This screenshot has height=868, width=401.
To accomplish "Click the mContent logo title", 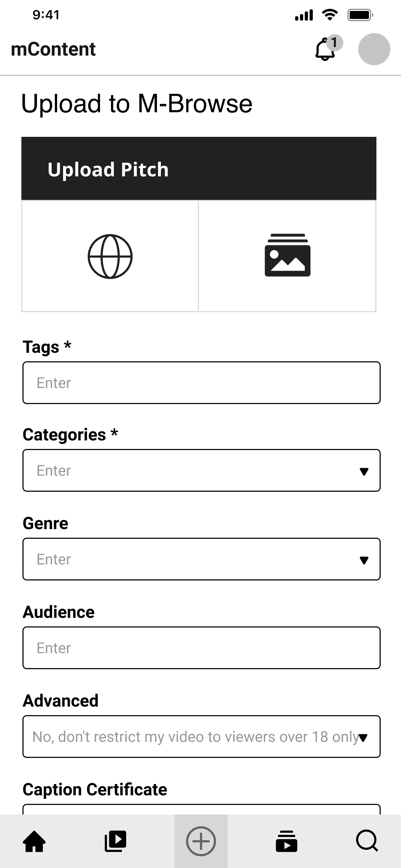I will [x=53, y=49].
